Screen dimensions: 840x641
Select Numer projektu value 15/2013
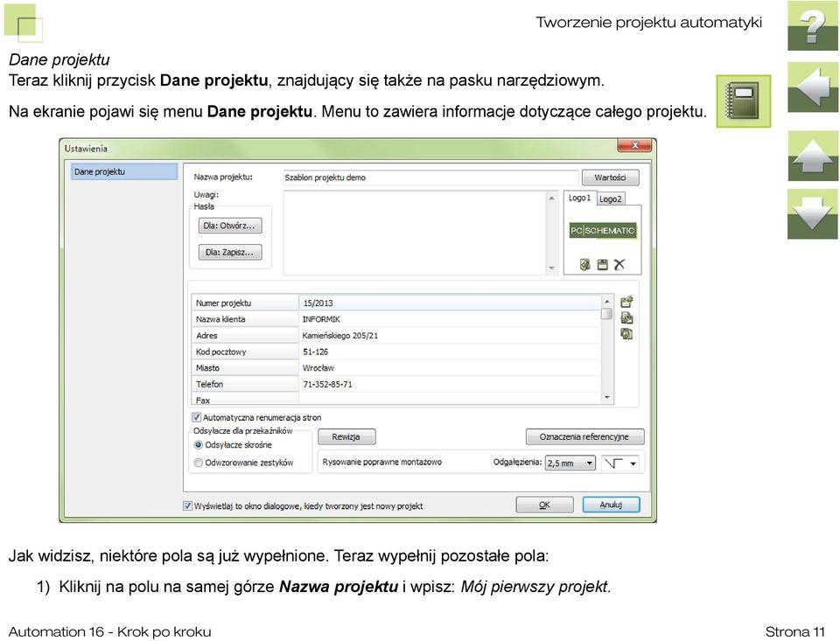pyautogui.click(x=450, y=303)
